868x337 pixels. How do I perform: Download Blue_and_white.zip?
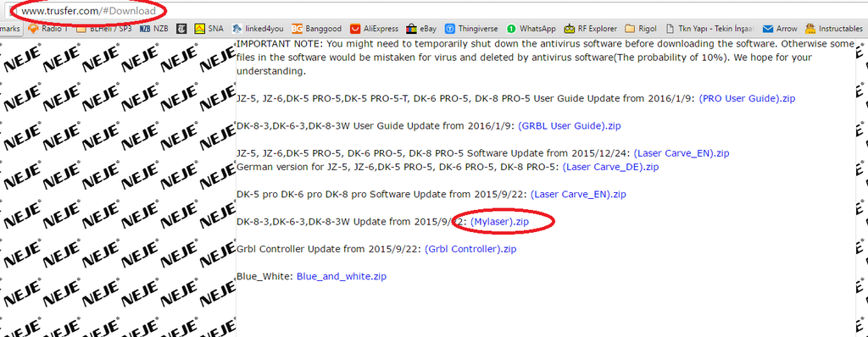(342, 276)
